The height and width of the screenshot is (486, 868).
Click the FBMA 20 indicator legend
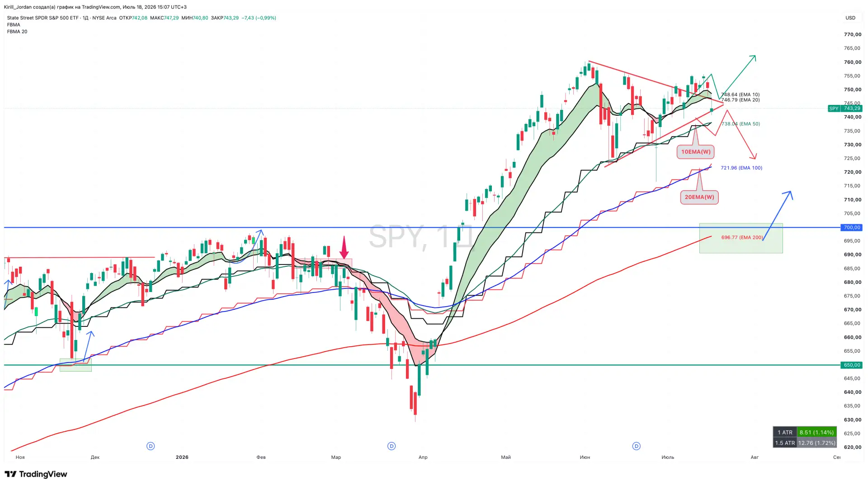point(17,32)
